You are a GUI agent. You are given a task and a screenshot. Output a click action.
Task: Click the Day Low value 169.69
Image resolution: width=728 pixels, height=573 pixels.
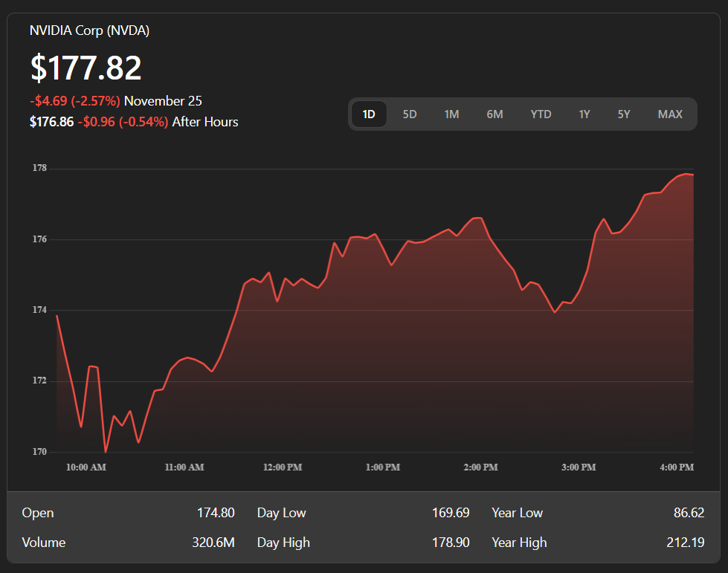click(451, 513)
